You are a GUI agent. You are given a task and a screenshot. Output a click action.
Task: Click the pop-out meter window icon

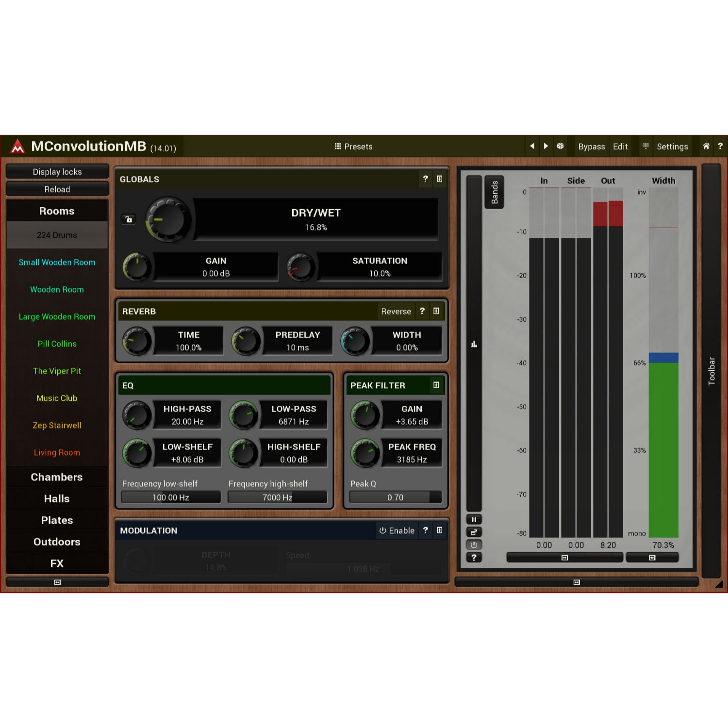pos(474,532)
